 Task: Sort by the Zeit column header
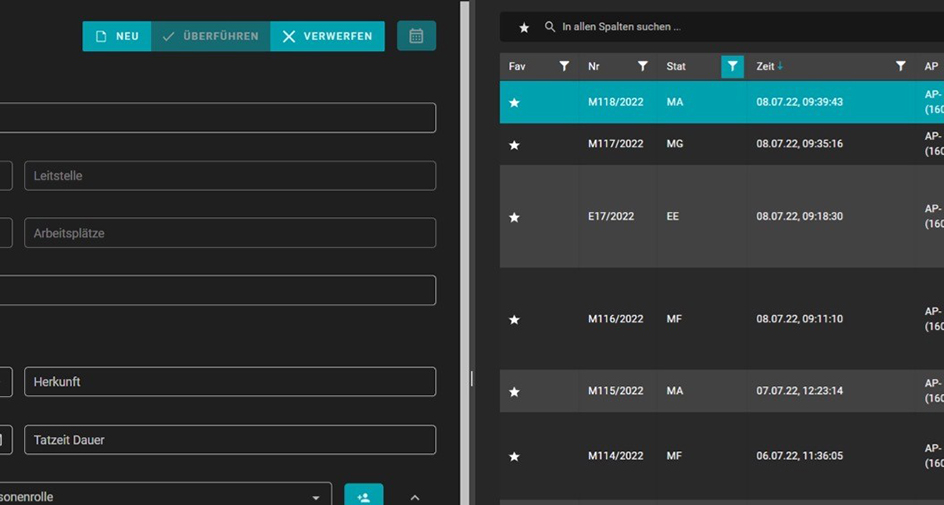(x=765, y=66)
